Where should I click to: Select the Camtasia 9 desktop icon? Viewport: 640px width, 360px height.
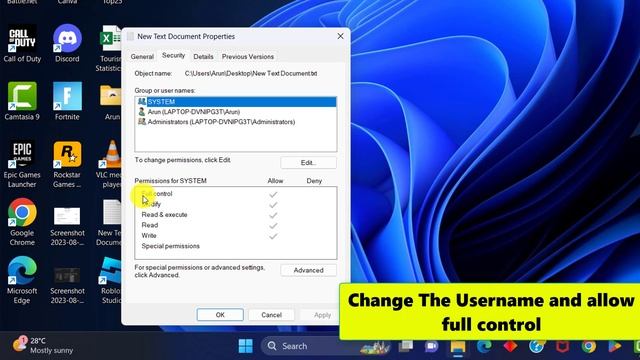coord(22,102)
